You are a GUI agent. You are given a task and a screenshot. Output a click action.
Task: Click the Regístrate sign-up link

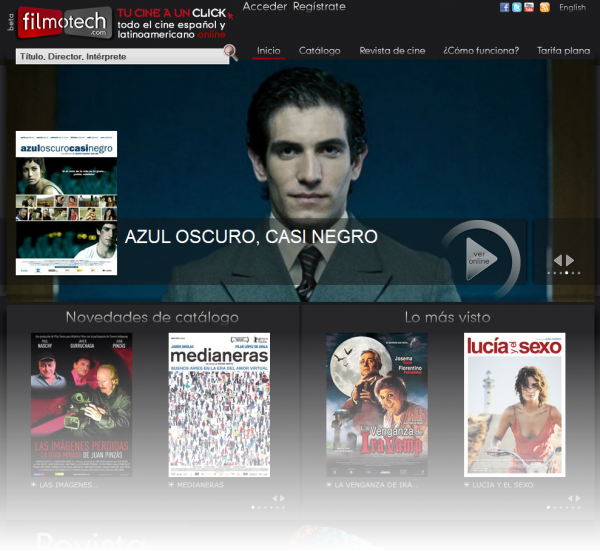(319, 7)
